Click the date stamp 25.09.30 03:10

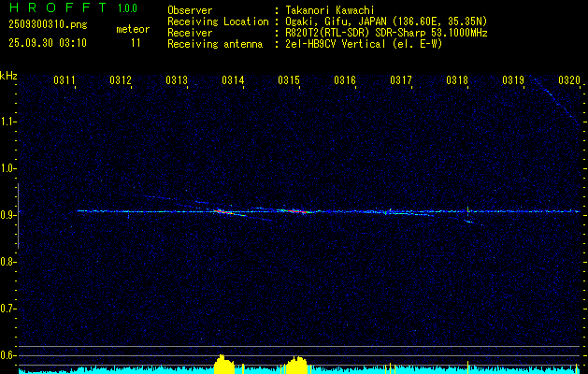48,43
